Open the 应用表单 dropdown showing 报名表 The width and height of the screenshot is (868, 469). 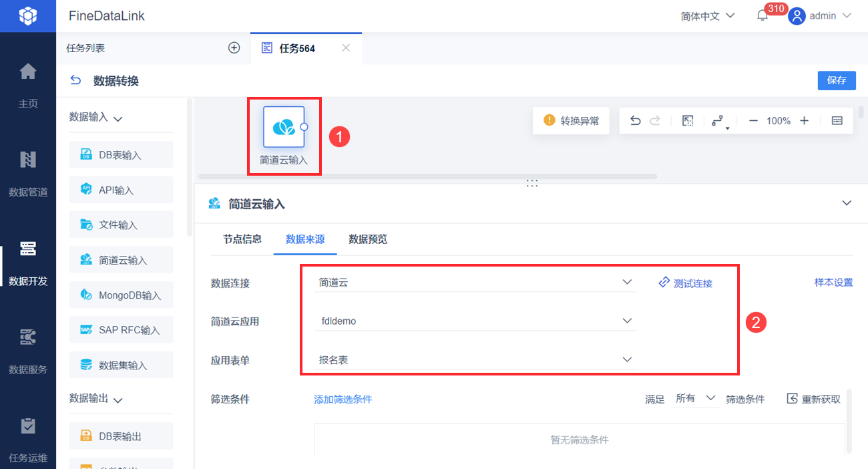coord(475,359)
